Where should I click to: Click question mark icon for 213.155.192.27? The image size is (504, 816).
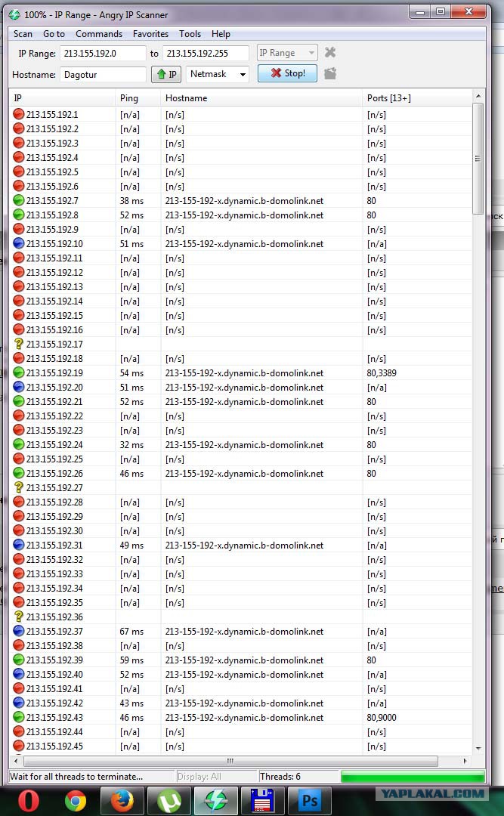(x=19, y=487)
